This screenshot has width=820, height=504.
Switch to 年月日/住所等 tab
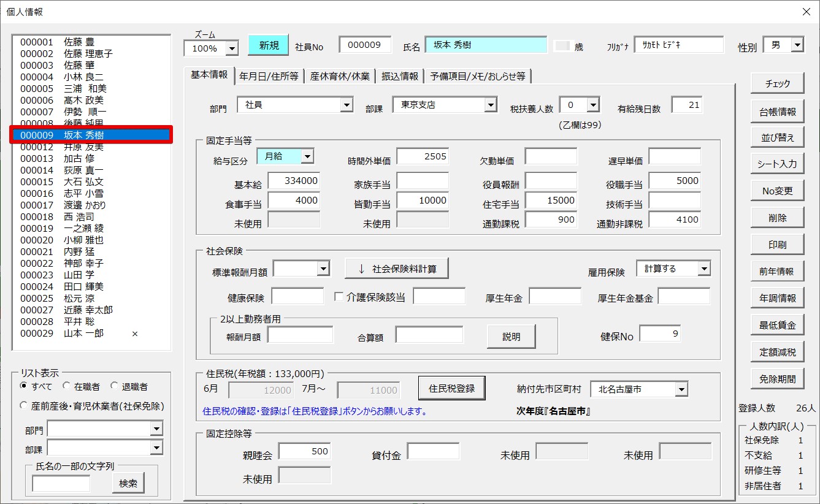[x=269, y=76]
